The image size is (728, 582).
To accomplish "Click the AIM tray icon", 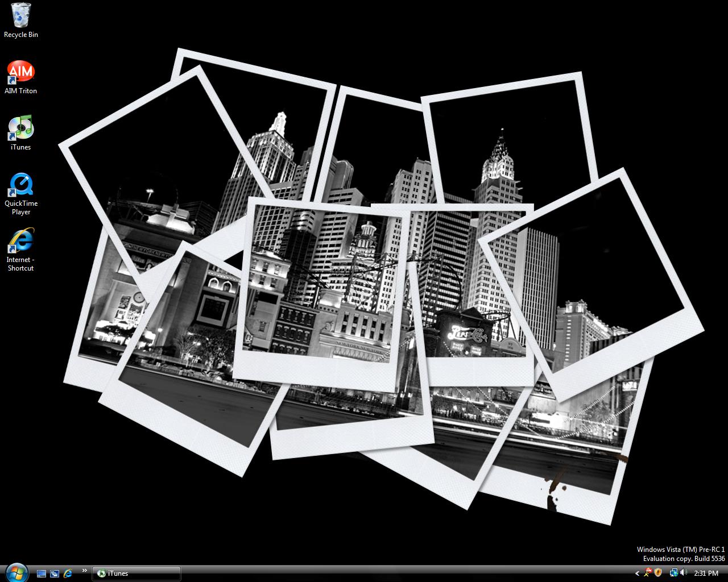I will pyautogui.click(x=648, y=573).
